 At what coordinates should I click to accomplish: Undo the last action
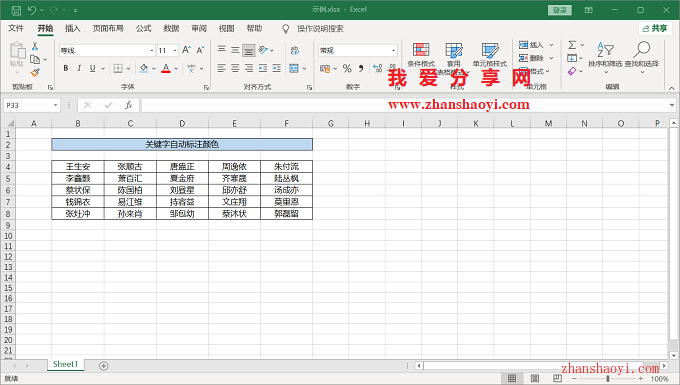pyautogui.click(x=32, y=10)
